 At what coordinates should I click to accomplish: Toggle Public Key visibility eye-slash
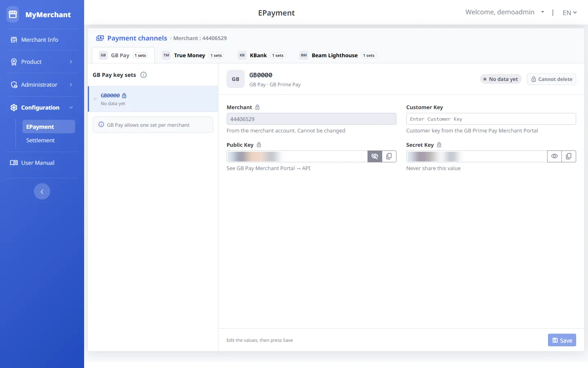pos(375,156)
